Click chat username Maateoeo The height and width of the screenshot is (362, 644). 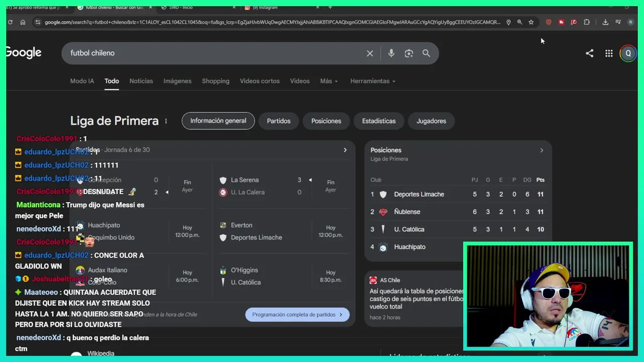(x=41, y=292)
